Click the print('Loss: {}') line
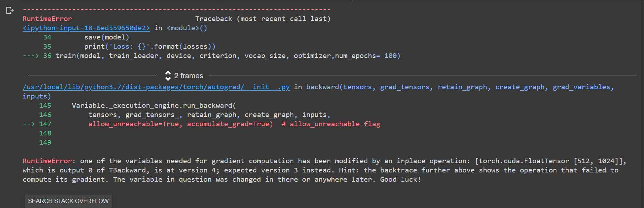The width and height of the screenshot is (644, 208). coord(150,47)
